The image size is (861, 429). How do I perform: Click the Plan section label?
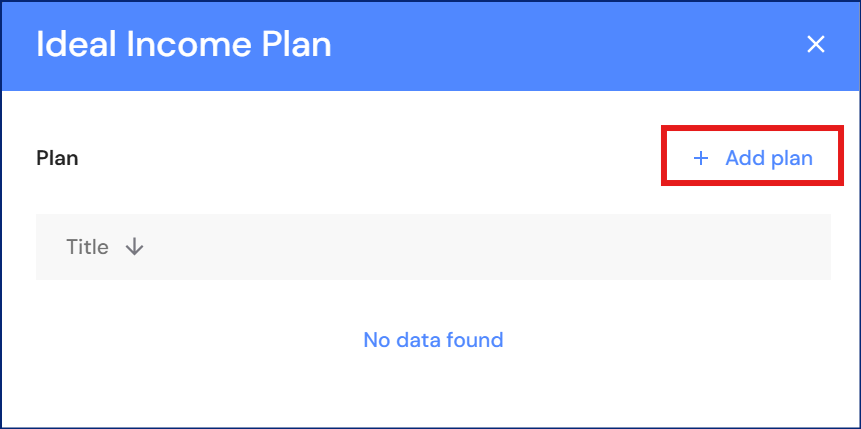pos(57,158)
